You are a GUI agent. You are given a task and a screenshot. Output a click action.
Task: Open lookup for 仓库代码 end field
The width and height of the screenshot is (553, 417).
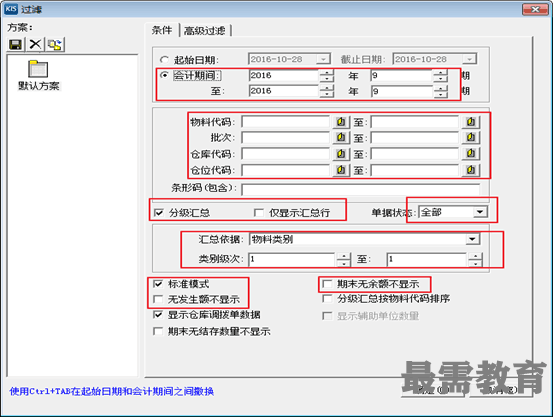click(x=470, y=154)
